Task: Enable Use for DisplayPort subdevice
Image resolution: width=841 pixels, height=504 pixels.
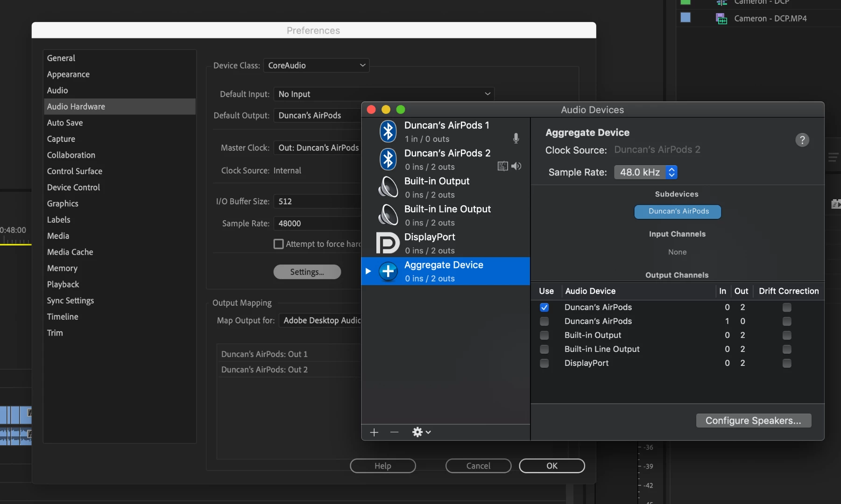Action: 544,364
